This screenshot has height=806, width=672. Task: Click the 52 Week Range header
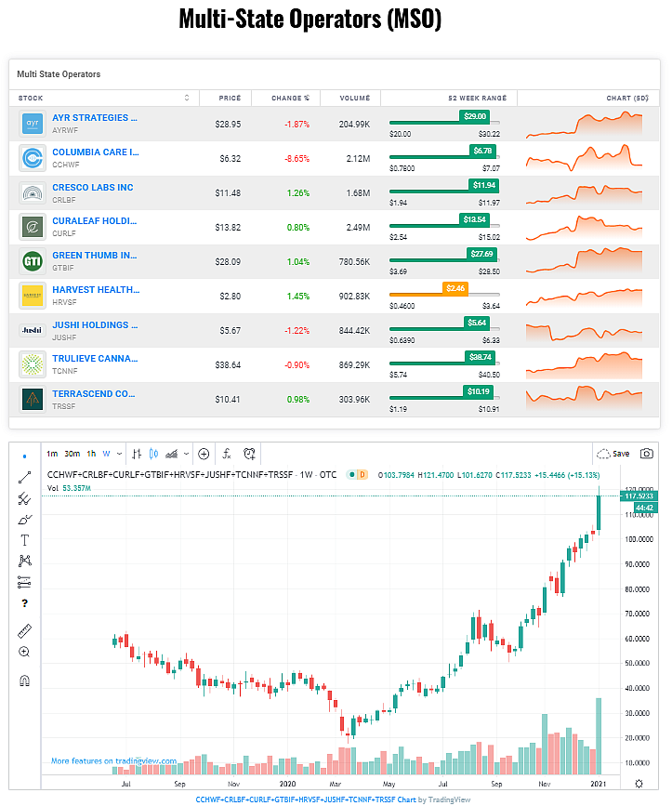click(x=478, y=98)
